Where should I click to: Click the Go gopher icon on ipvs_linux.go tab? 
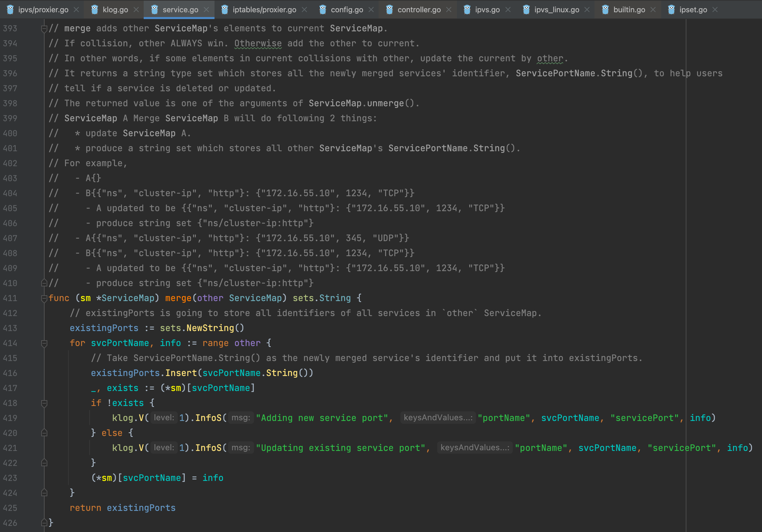pyautogui.click(x=526, y=10)
